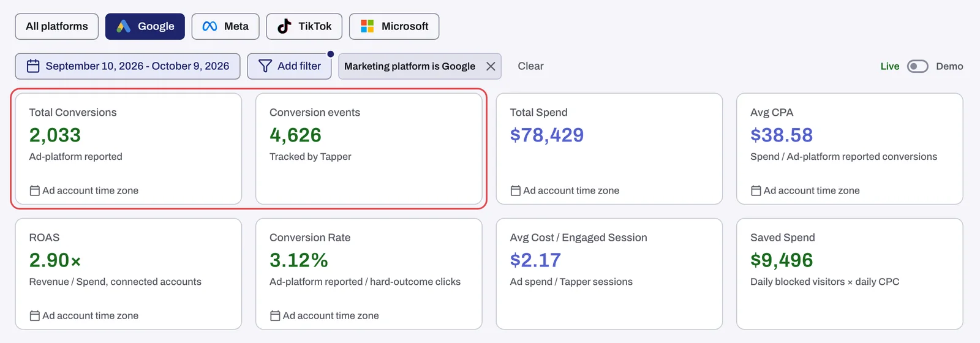Click calendar icon in Total Conversions card
The height and width of the screenshot is (343, 980).
35,190
